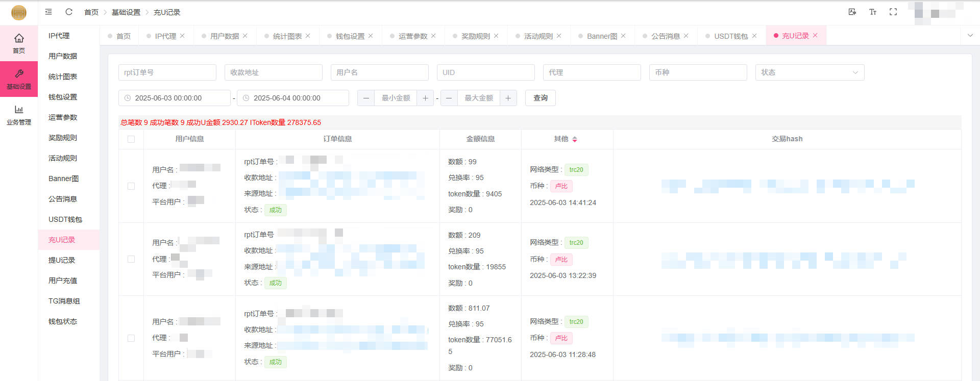Sort by the 其他 column arrows
This screenshot has width=980, height=381.
click(x=575, y=139)
